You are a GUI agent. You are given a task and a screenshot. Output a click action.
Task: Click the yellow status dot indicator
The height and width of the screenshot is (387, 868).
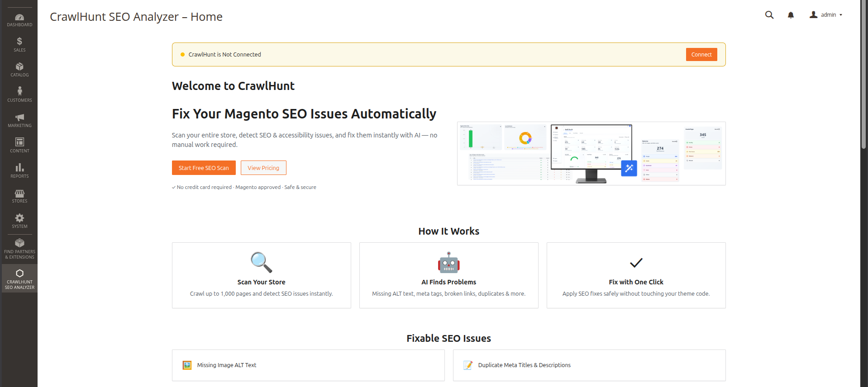[183, 55]
